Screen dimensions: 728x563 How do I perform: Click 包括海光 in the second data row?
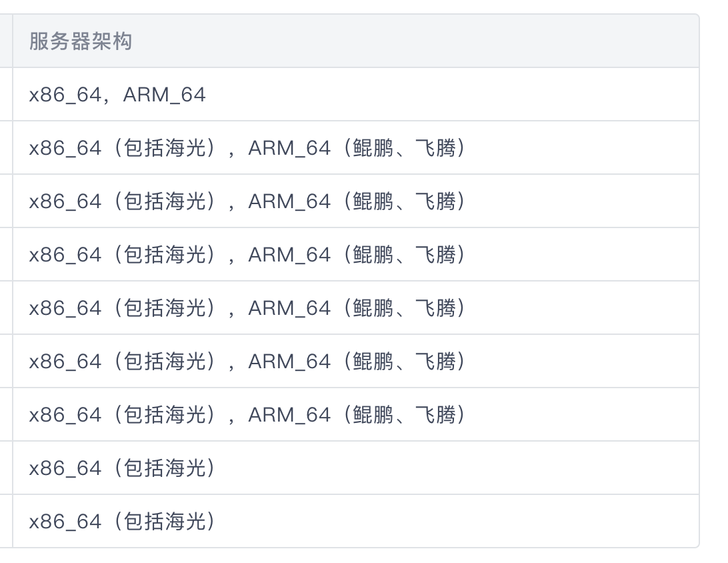165,148
